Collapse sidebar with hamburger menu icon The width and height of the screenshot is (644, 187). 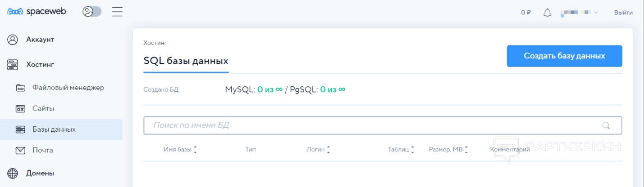(x=117, y=12)
